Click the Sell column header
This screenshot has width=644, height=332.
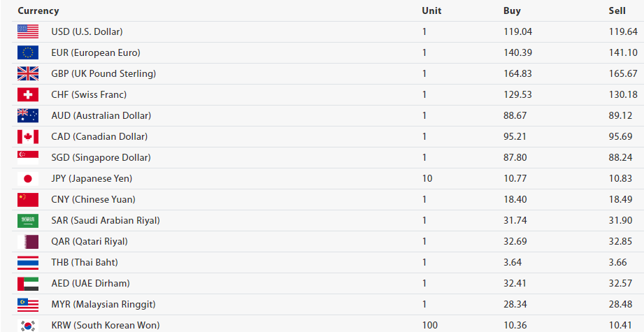pyautogui.click(x=617, y=10)
